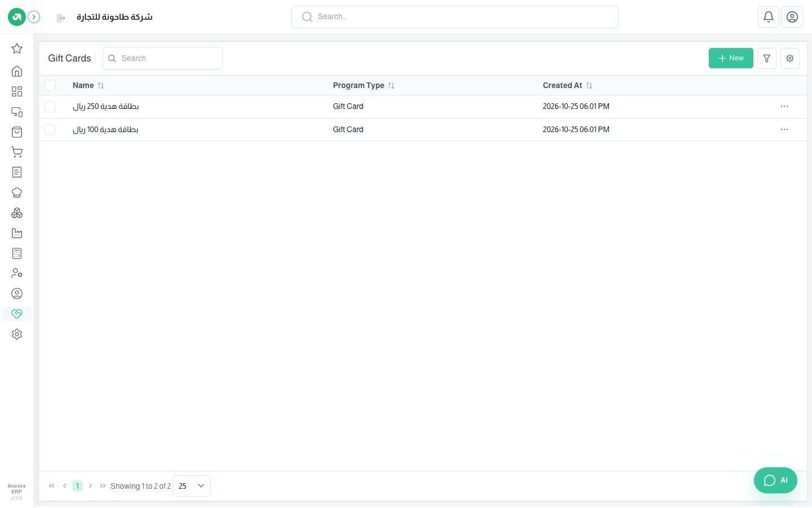Screen dimensions: 812x508
Task: Open the AI chat button
Action: (775, 480)
